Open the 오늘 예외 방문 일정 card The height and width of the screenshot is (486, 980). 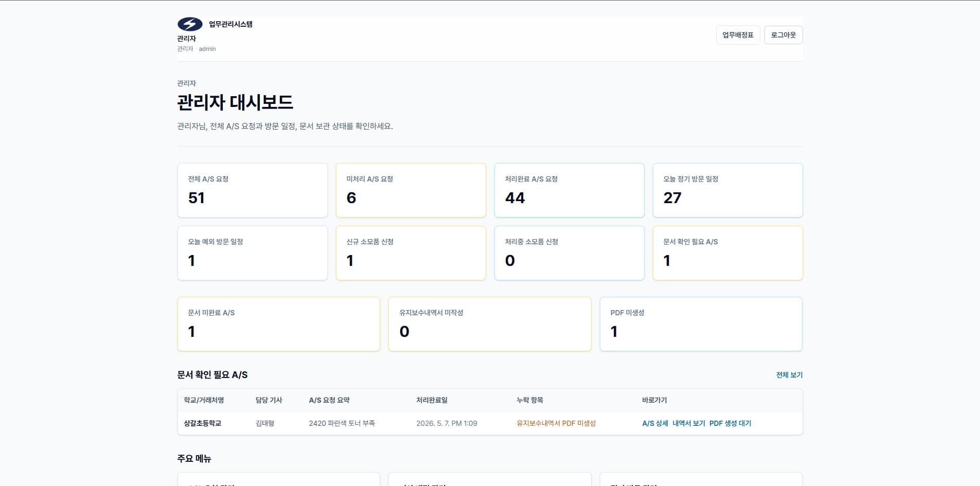(x=253, y=253)
